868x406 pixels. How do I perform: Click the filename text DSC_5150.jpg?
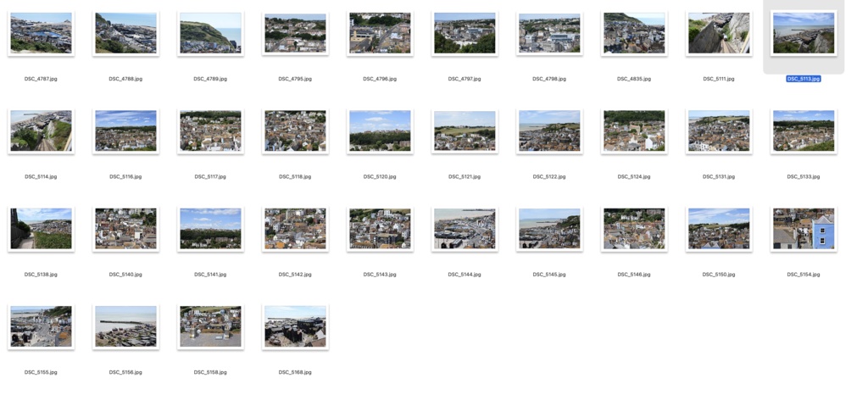pyautogui.click(x=719, y=275)
